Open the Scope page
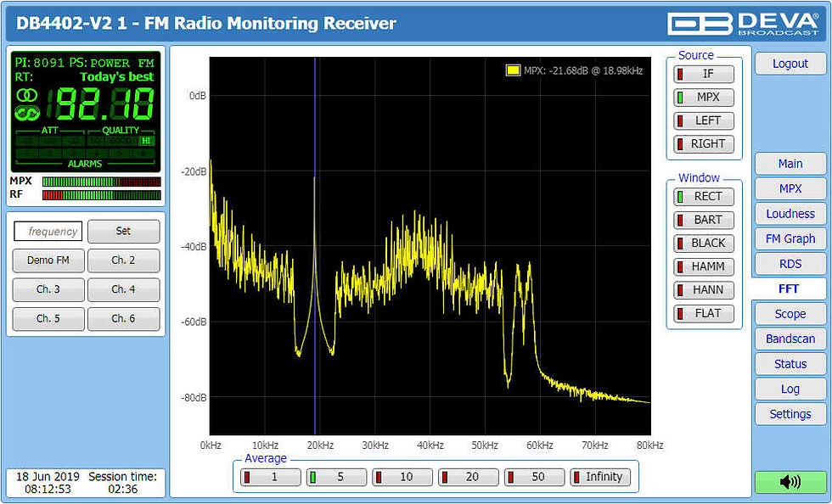Viewport: 832px width, 504px height. point(790,314)
